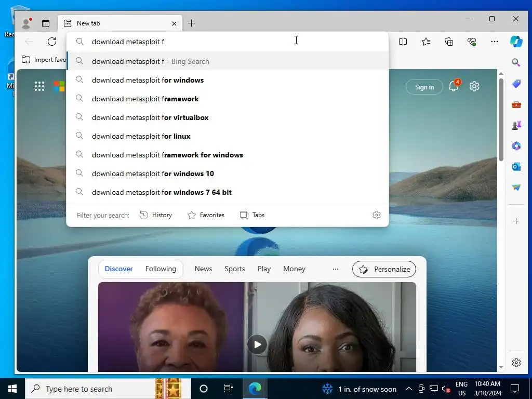The image size is (532, 399).
Task: Open ENG US language indicator
Action: coord(461,389)
